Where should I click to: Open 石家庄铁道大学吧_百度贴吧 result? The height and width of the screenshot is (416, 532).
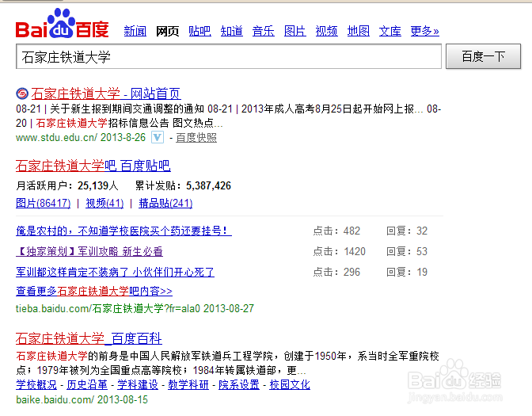93,166
